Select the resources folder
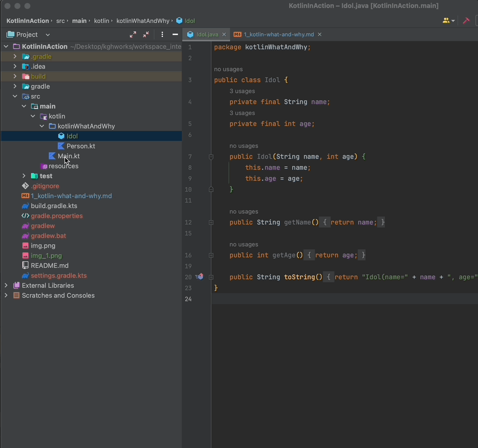The height and width of the screenshot is (448, 478). (63, 166)
